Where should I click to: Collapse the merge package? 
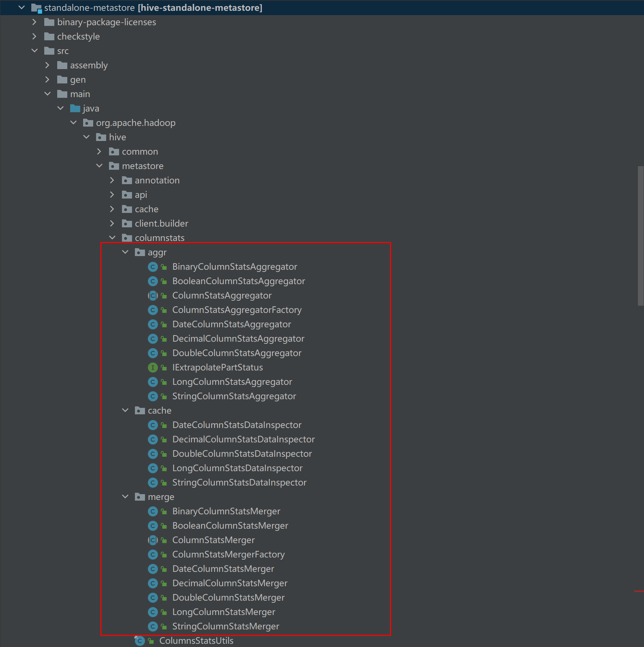(125, 497)
